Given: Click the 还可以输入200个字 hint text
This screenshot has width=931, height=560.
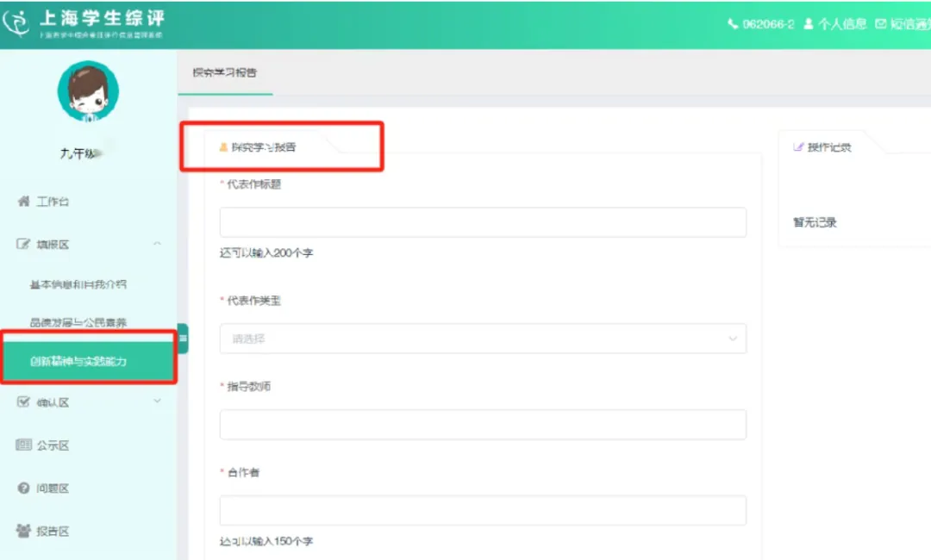Looking at the screenshot, I should pos(266,252).
